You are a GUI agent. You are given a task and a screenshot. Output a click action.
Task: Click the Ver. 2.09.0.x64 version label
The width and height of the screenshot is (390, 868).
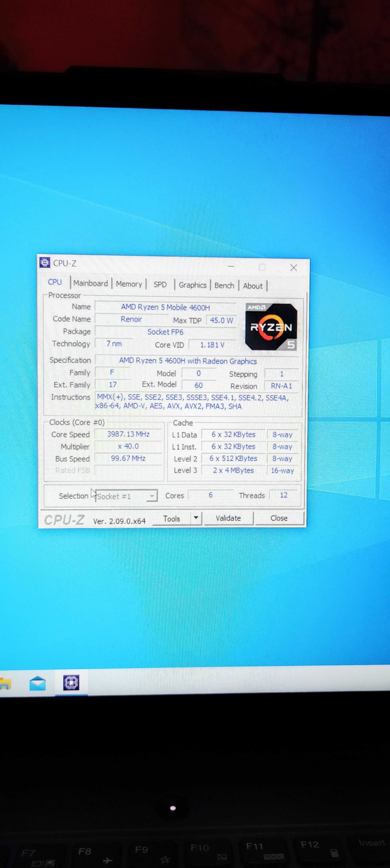(119, 521)
